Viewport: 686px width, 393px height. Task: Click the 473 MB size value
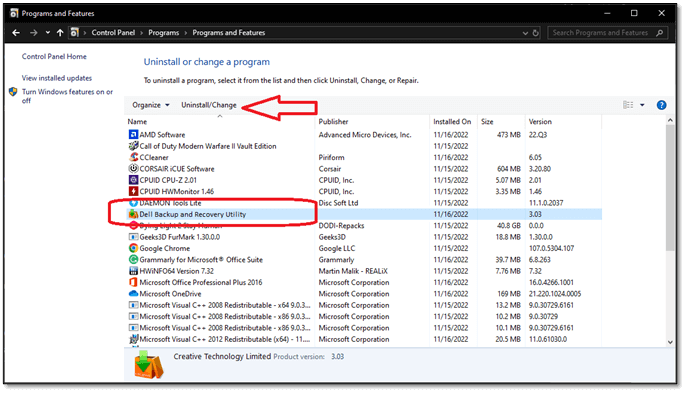tap(509, 134)
